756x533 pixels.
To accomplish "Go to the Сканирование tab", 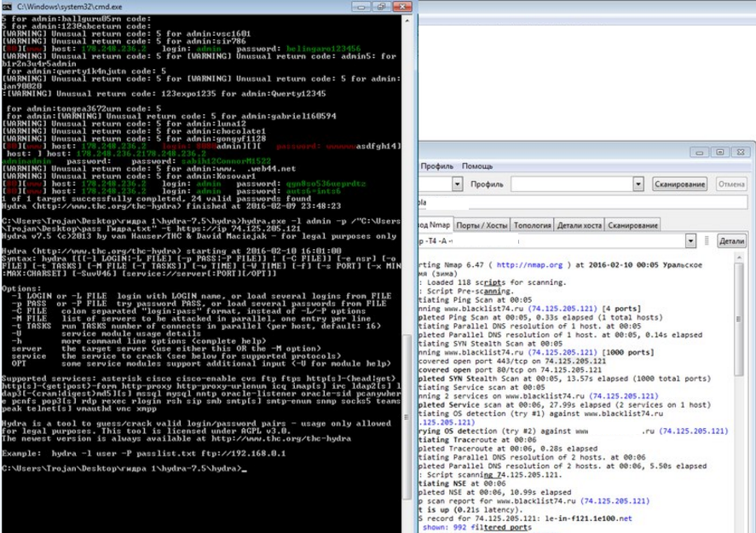I will click(633, 225).
